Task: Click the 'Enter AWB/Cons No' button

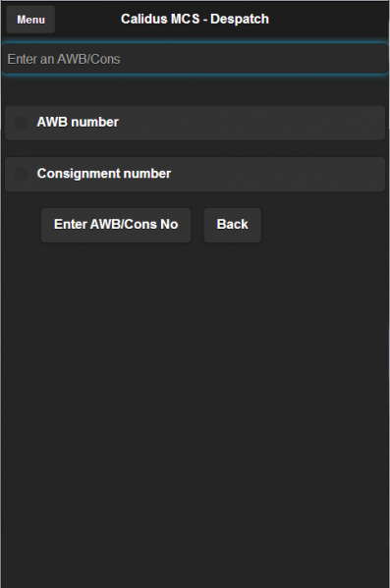Action: pyautogui.click(x=116, y=225)
